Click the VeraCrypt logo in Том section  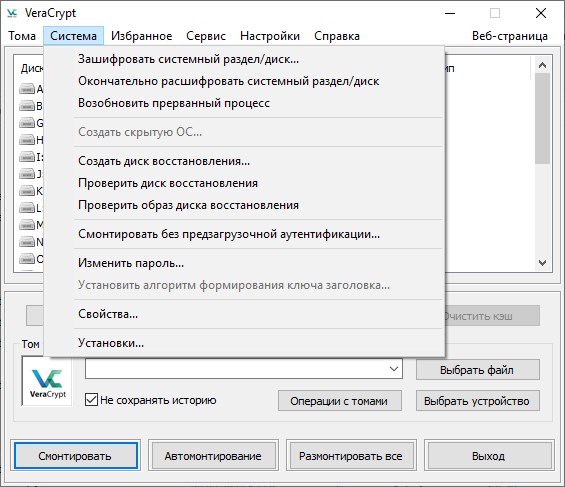click(x=47, y=382)
